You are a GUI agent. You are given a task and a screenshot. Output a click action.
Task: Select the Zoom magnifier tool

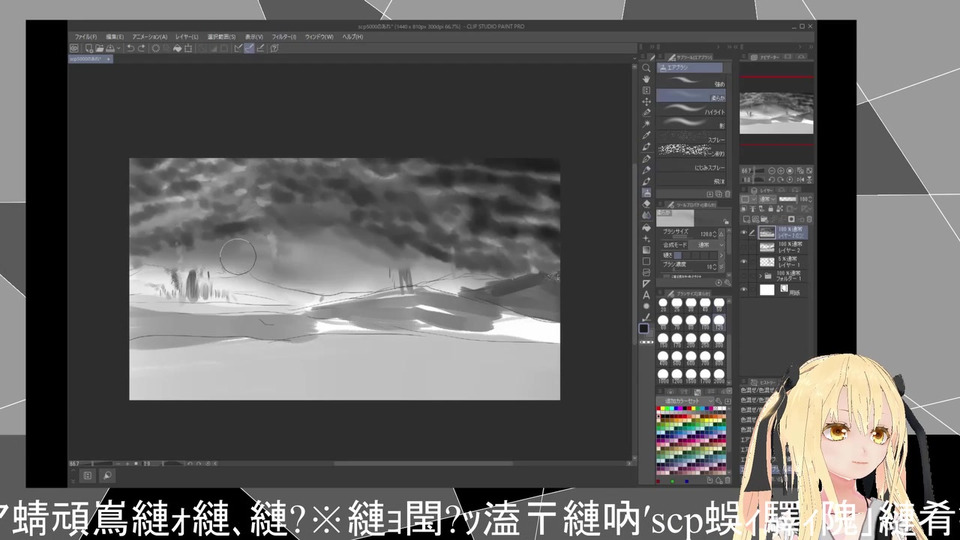pyautogui.click(x=647, y=68)
